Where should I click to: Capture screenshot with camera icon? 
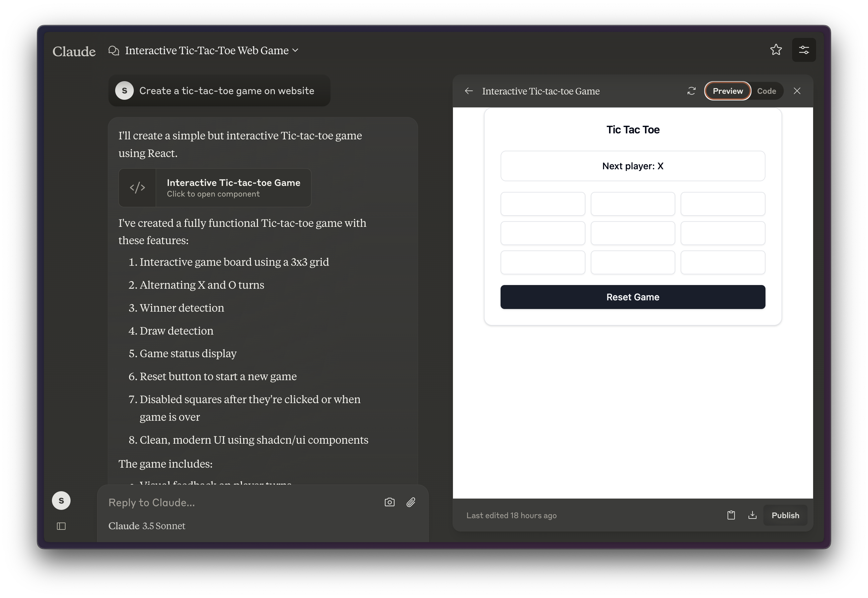pyautogui.click(x=390, y=502)
